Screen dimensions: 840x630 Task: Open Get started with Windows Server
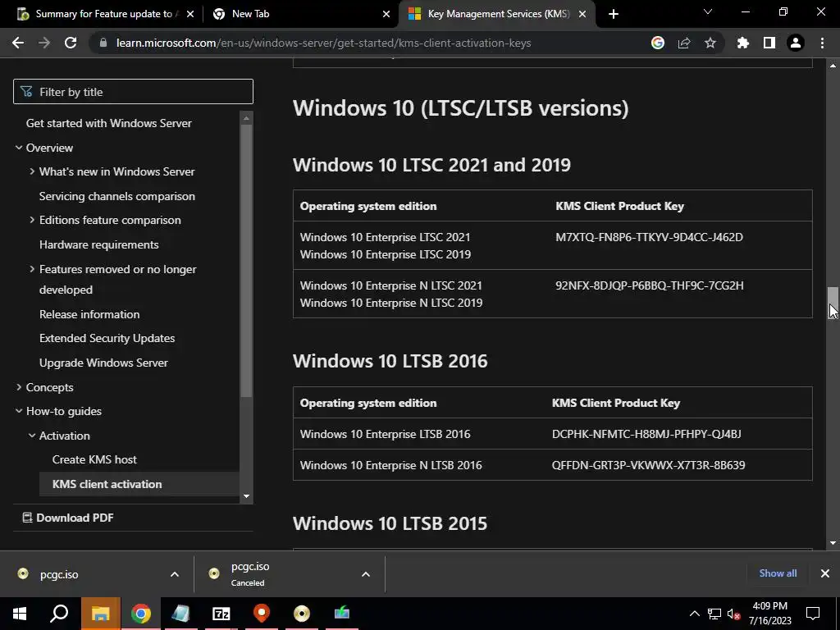tap(109, 123)
